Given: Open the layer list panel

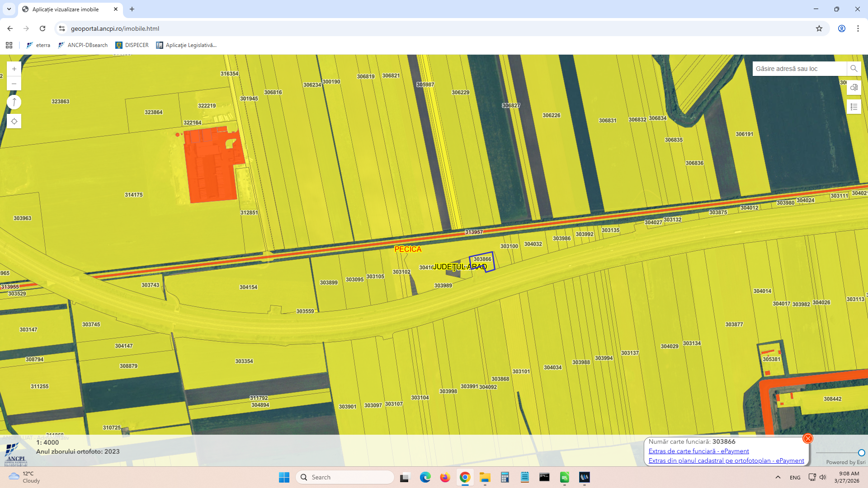Looking at the screenshot, I should point(854,107).
